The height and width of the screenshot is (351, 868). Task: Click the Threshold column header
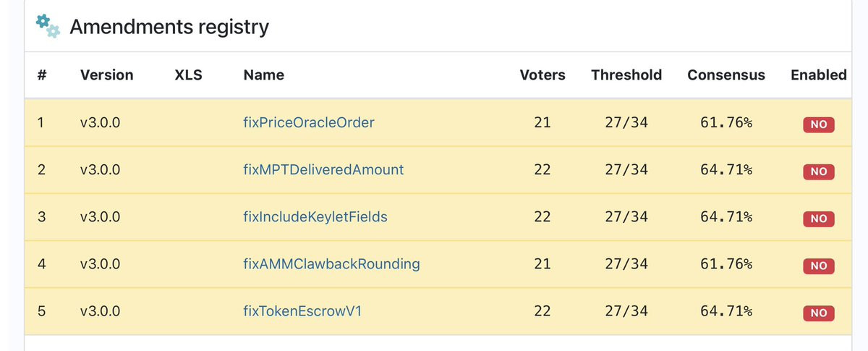(626, 75)
